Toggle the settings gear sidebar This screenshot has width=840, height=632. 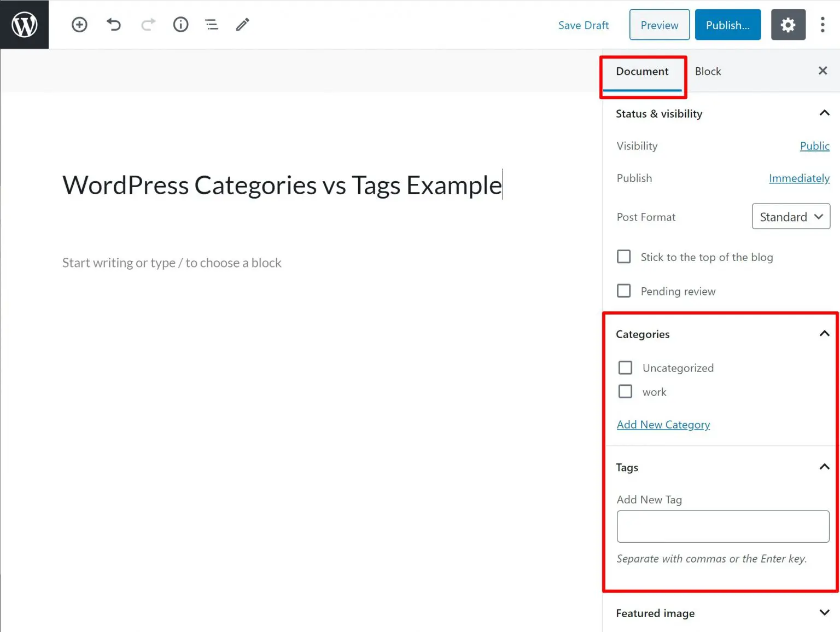787,25
